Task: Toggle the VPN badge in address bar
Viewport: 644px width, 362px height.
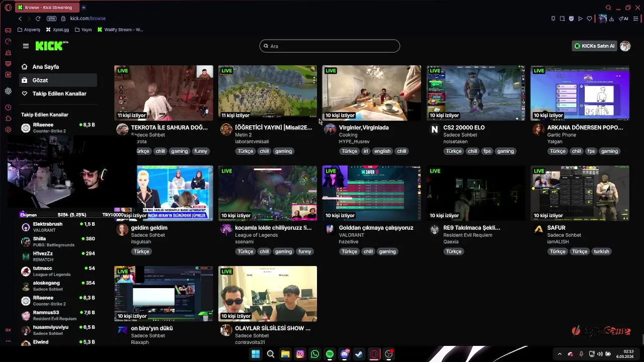Action: [x=51, y=19]
